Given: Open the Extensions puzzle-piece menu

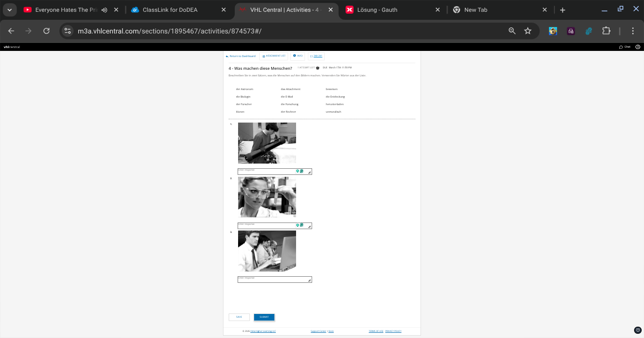Looking at the screenshot, I should pos(606,31).
